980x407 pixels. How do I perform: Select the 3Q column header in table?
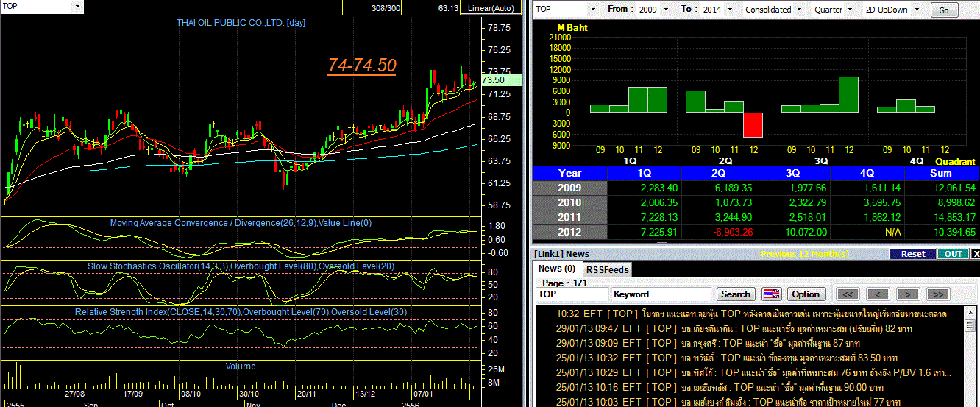(x=793, y=173)
